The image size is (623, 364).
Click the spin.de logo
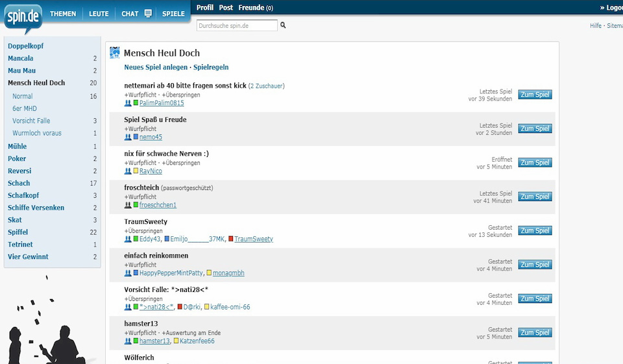23,18
